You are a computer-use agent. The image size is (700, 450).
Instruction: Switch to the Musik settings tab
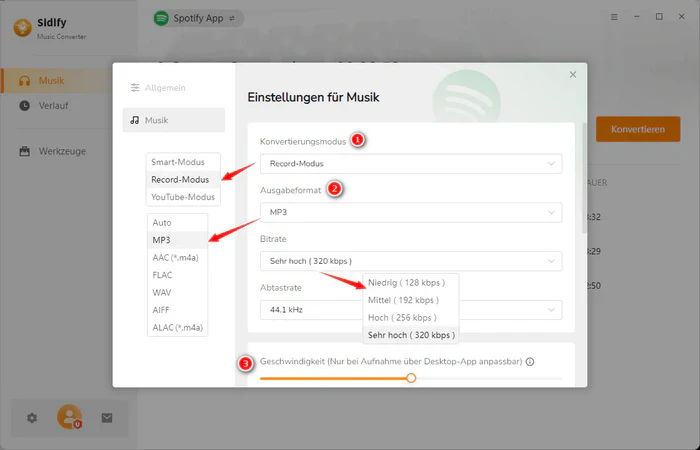(x=174, y=120)
